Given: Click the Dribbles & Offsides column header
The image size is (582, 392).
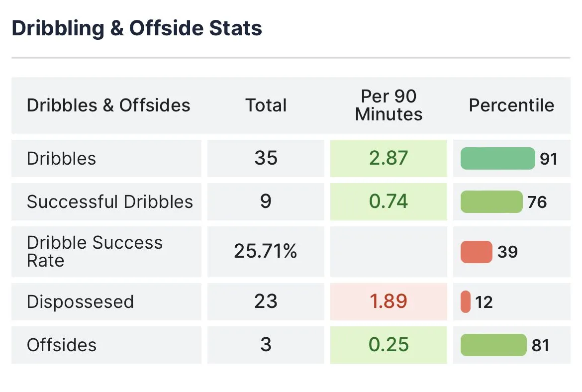Looking at the screenshot, I should (108, 105).
